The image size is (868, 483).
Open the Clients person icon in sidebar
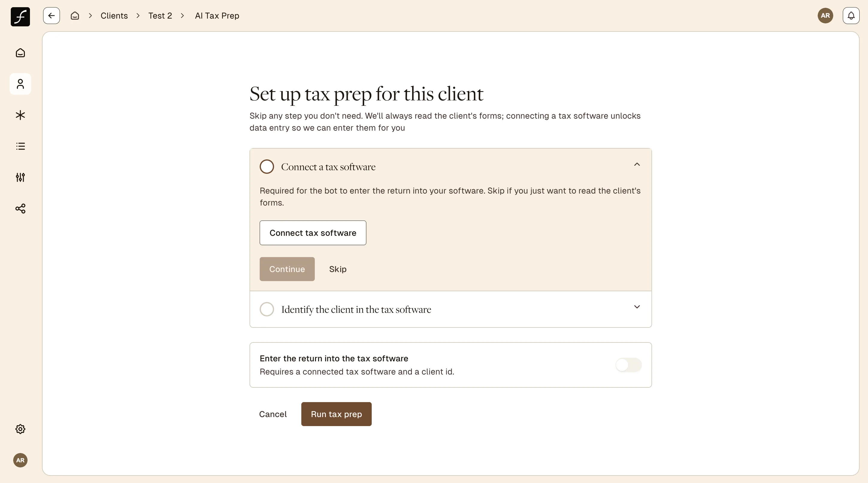pyautogui.click(x=20, y=84)
